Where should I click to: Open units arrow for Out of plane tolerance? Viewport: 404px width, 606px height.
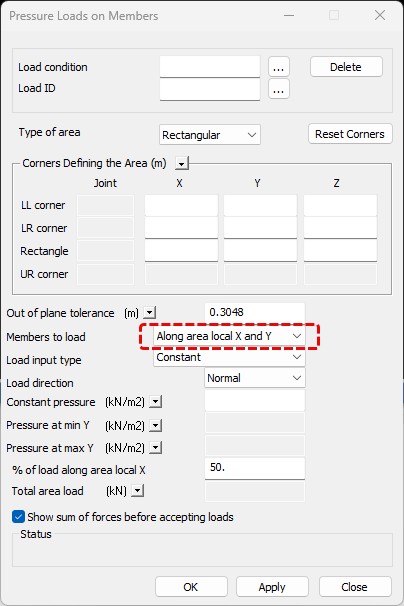[x=150, y=312]
